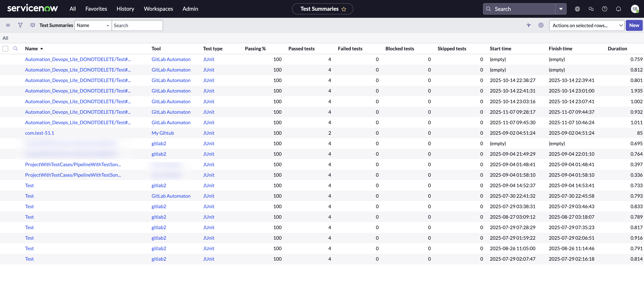Viewport: 644px width, 281px height.
Task: Open Automation_Devops_Lite record with duration 0.759
Action: 78,59
